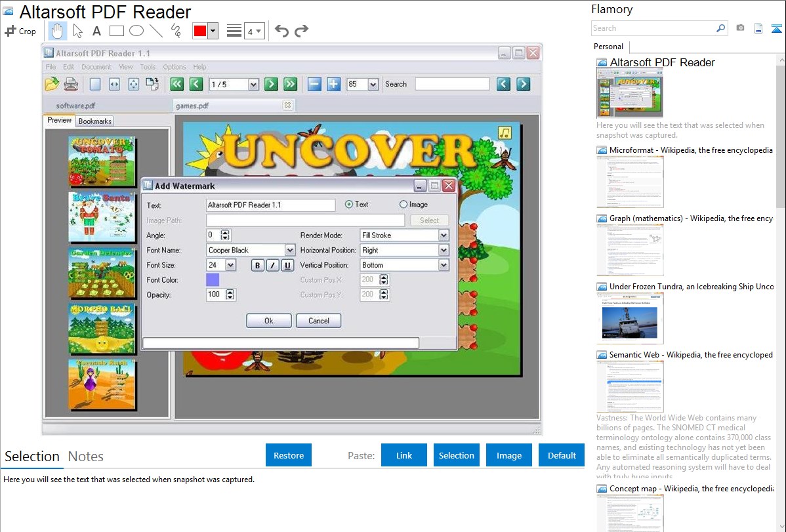Click the watermark Text input field
The image size is (786, 532).
click(271, 205)
